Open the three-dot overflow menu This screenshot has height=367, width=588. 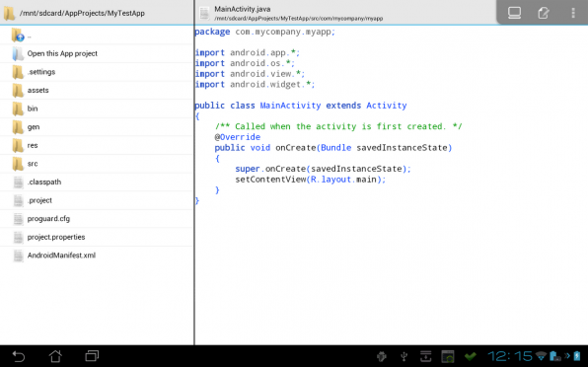coord(573,13)
